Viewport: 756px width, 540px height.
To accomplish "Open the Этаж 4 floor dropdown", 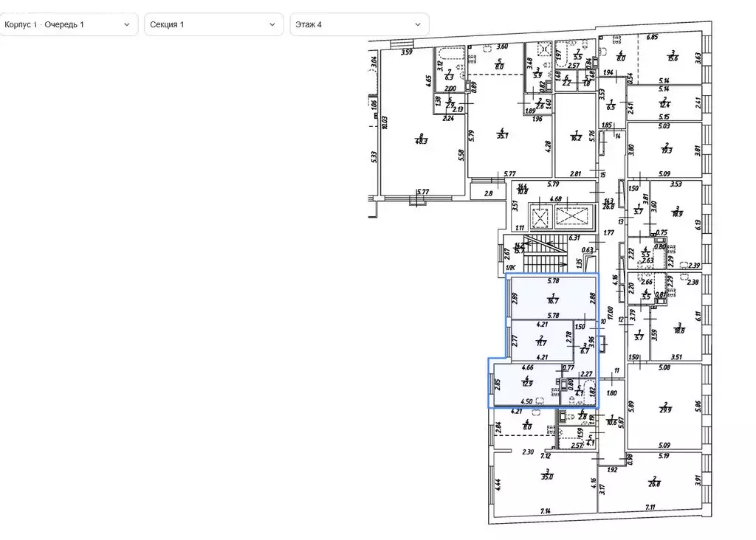I will click(x=359, y=24).
